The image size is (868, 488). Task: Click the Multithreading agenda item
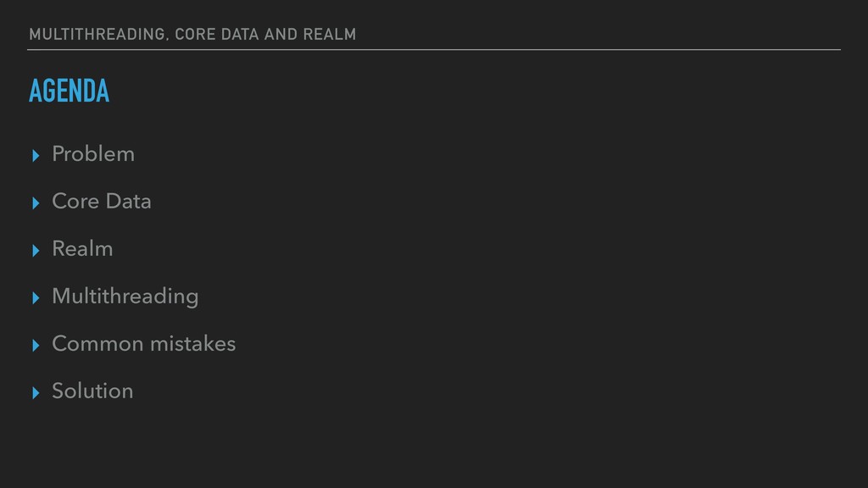pos(125,297)
